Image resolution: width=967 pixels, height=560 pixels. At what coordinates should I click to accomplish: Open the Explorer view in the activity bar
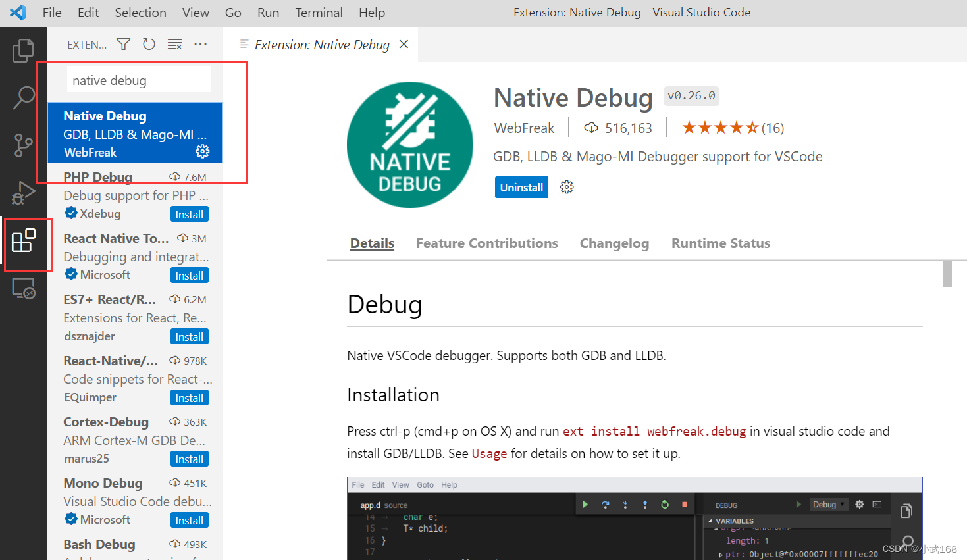[x=24, y=49]
